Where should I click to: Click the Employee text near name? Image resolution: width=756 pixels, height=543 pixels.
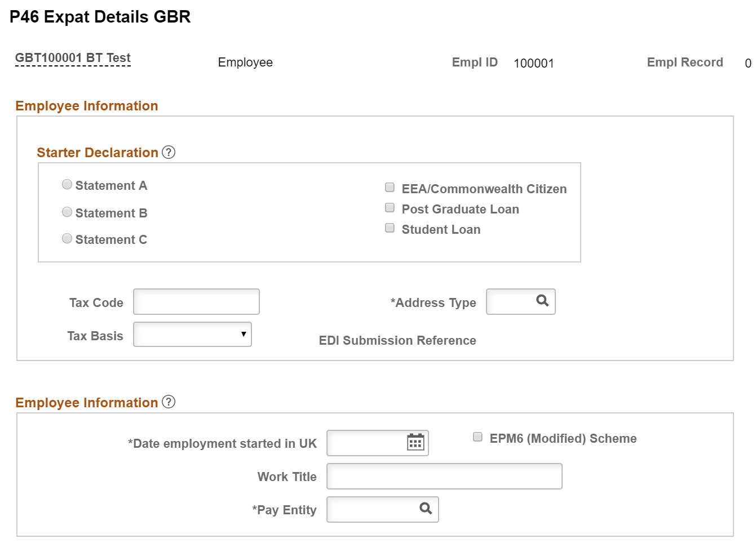[x=245, y=63]
